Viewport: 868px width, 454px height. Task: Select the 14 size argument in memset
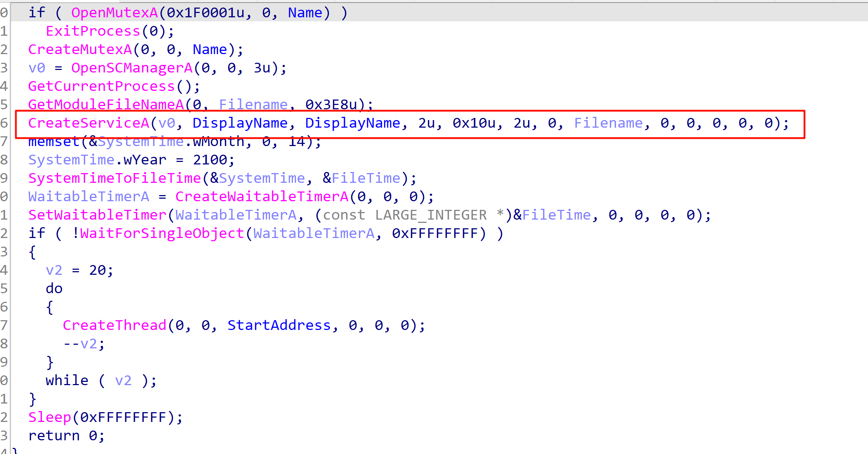pyautogui.click(x=297, y=141)
